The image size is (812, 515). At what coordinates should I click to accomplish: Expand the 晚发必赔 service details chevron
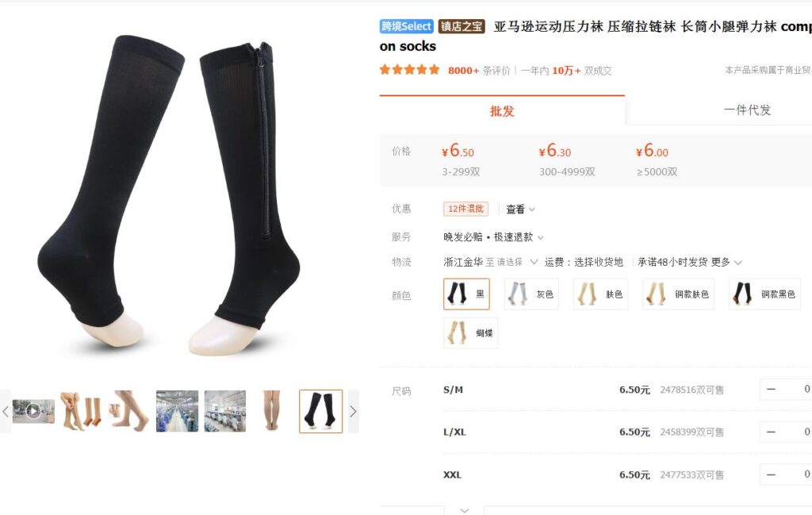tap(541, 238)
